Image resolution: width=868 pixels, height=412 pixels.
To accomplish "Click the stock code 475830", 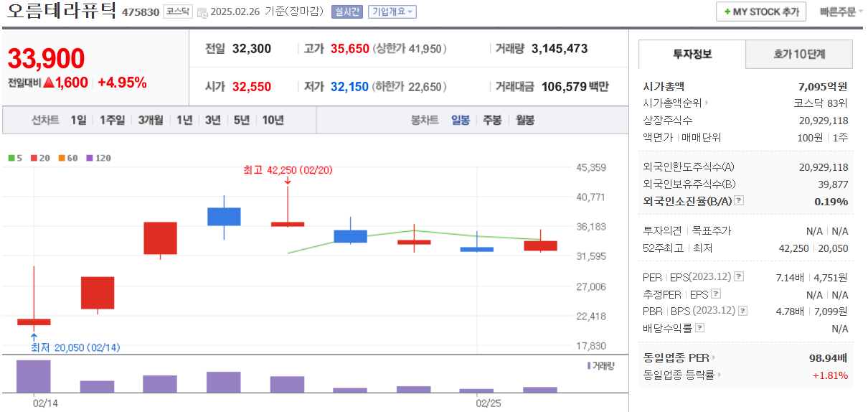I will 141,12.
